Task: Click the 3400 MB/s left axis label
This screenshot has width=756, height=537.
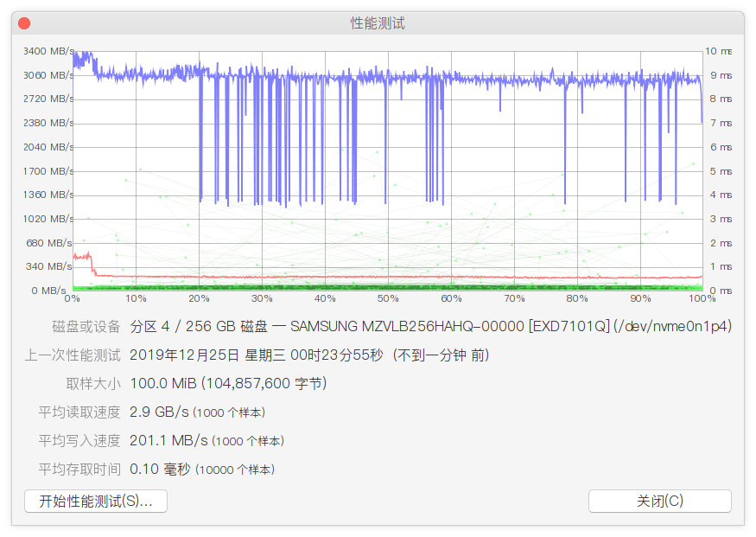Action: (x=49, y=51)
